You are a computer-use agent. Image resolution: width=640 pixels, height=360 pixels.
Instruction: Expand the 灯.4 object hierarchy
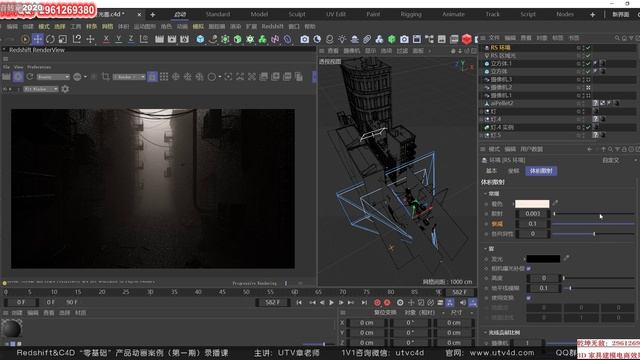[482, 120]
